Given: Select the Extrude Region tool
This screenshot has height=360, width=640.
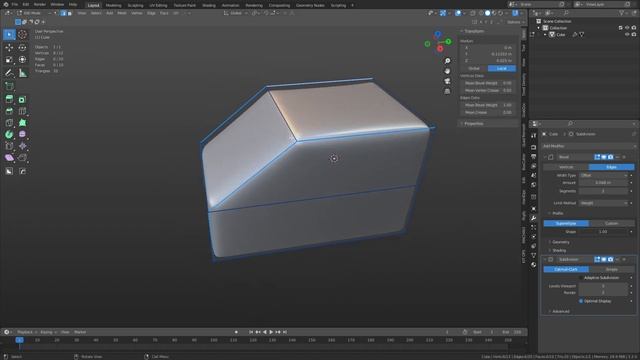Looking at the screenshot, I should click(9, 99).
